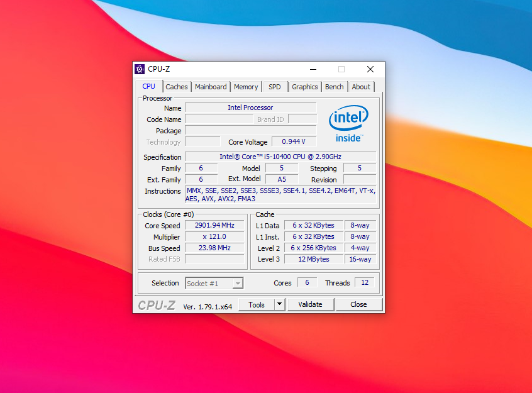Click the Validate button
Image resolution: width=532 pixels, height=393 pixels.
tap(311, 305)
